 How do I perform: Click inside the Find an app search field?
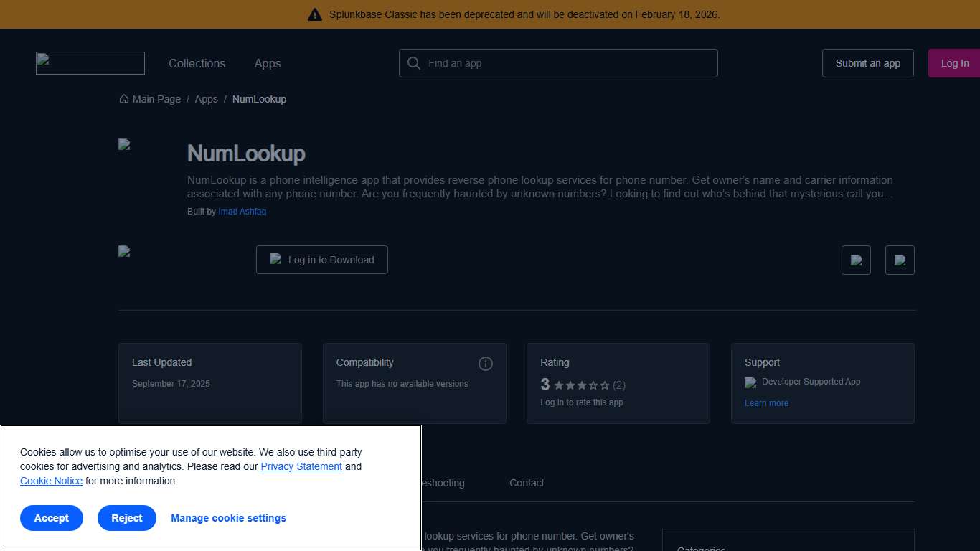point(558,63)
